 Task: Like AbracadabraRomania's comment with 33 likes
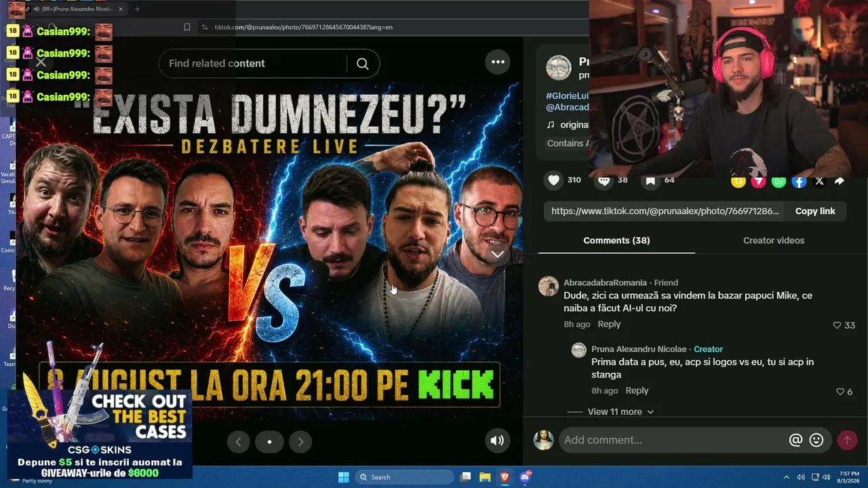tap(837, 325)
